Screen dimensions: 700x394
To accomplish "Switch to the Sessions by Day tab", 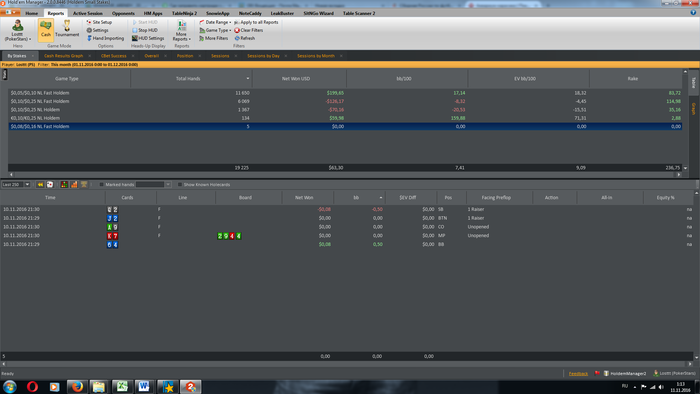I will 263,56.
